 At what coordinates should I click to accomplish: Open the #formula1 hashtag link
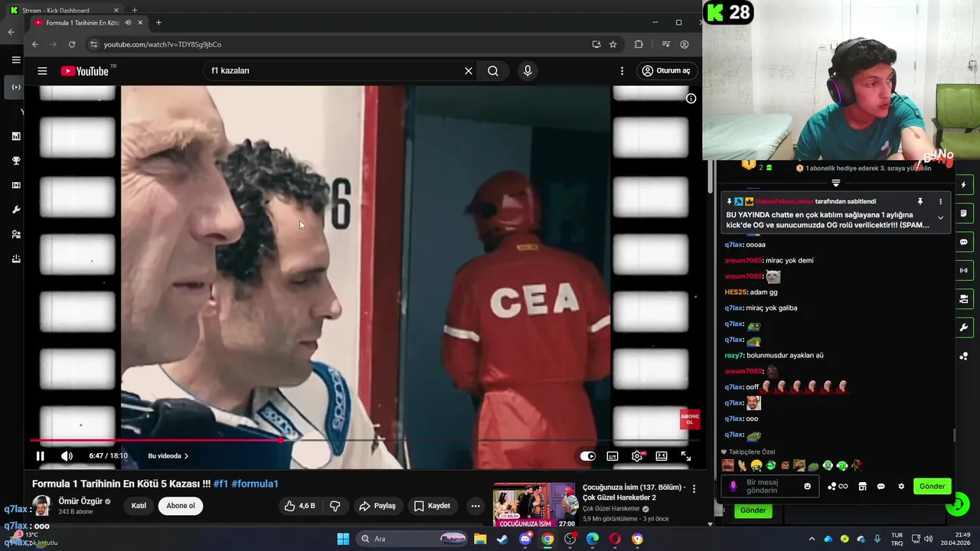(x=255, y=484)
